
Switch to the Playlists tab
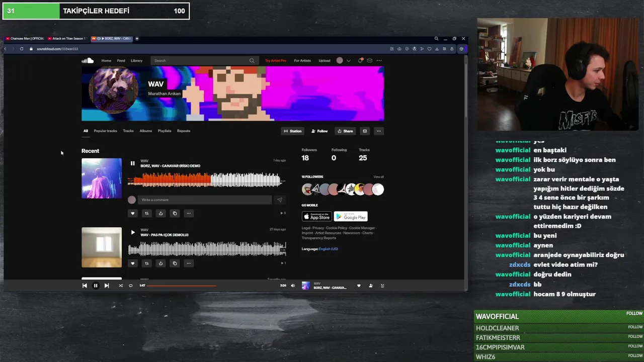165,131
